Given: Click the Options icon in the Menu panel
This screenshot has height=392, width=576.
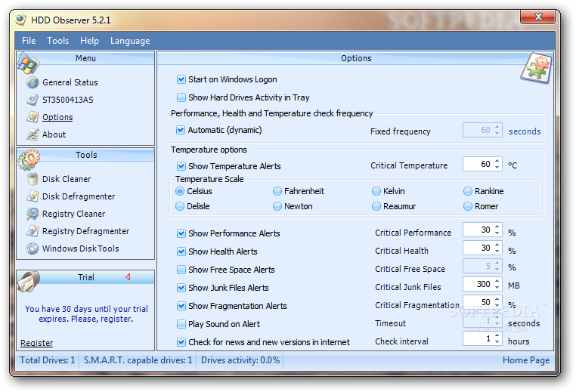Looking at the screenshot, I should tap(33, 117).
